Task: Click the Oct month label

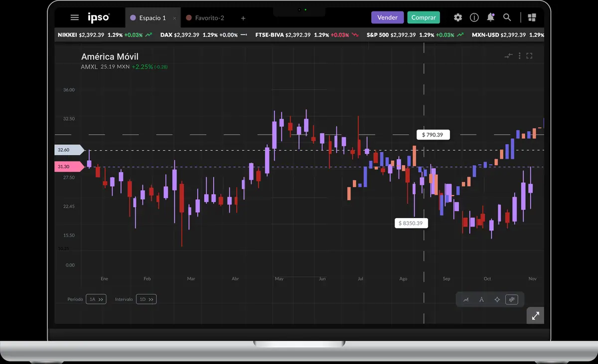Action: click(487, 279)
